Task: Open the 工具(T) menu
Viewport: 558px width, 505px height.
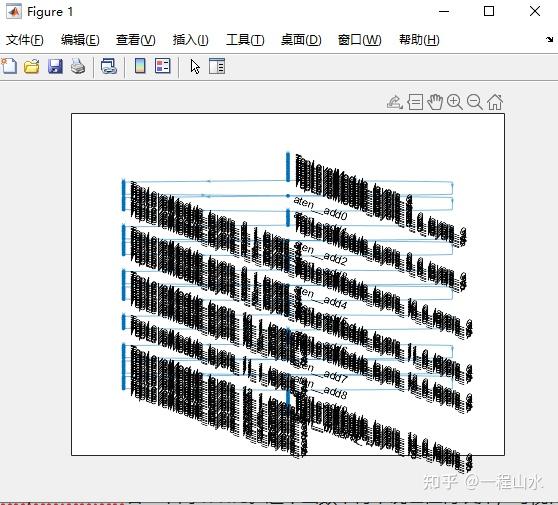Action: [x=245, y=40]
